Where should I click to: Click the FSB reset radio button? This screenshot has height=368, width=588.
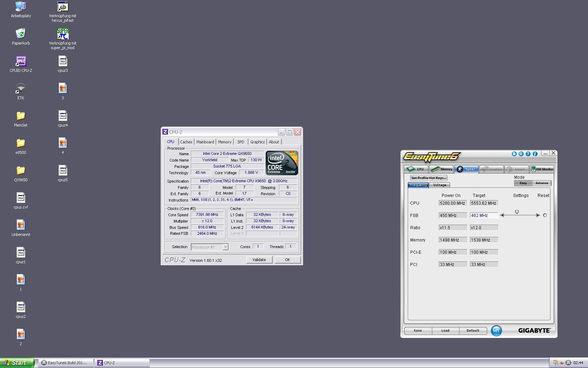coord(545,215)
